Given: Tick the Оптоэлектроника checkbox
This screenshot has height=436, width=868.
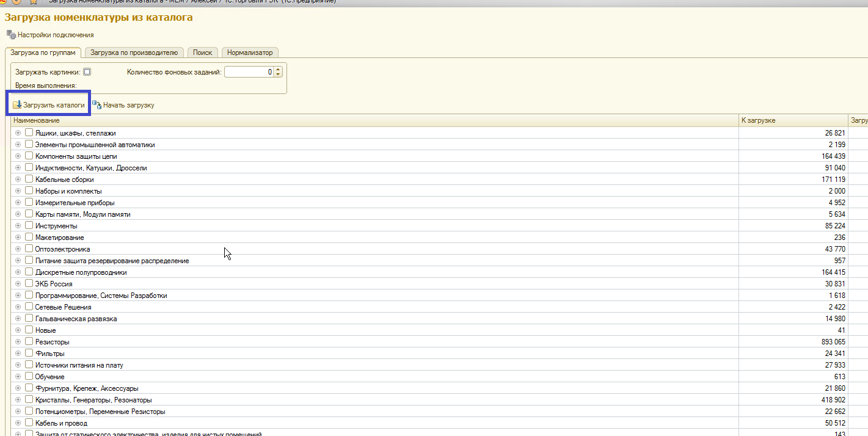Looking at the screenshot, I should click(29, 249).
